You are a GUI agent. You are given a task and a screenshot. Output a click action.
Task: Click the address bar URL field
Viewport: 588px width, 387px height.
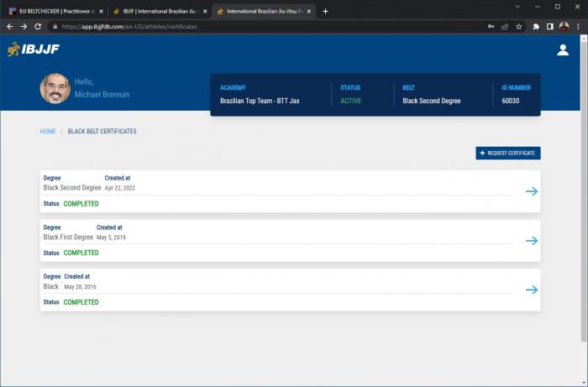pos(252,27)
